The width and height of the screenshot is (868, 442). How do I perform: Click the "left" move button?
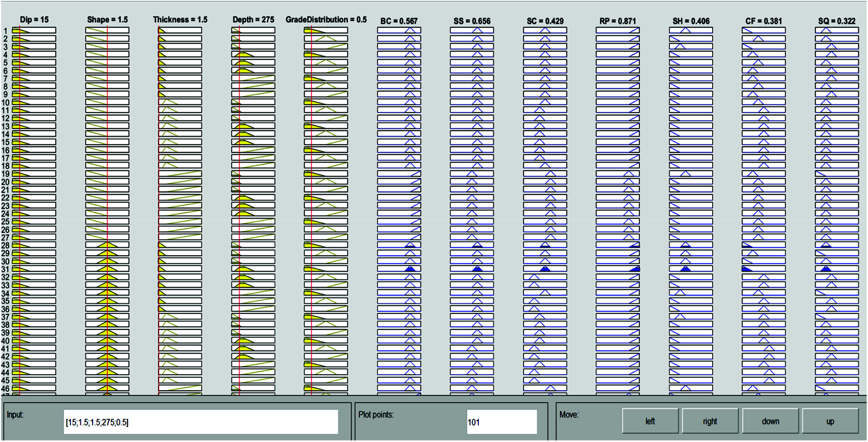pyautogui.click(x=650, y=421)
